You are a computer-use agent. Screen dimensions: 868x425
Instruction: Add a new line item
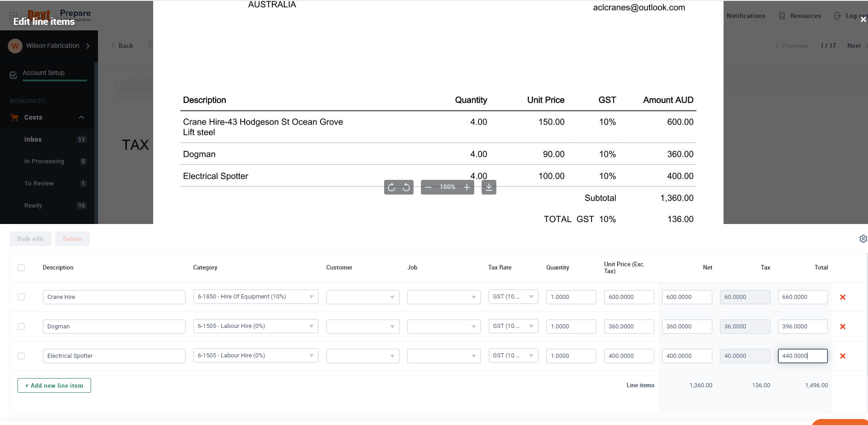coord(54,385)
